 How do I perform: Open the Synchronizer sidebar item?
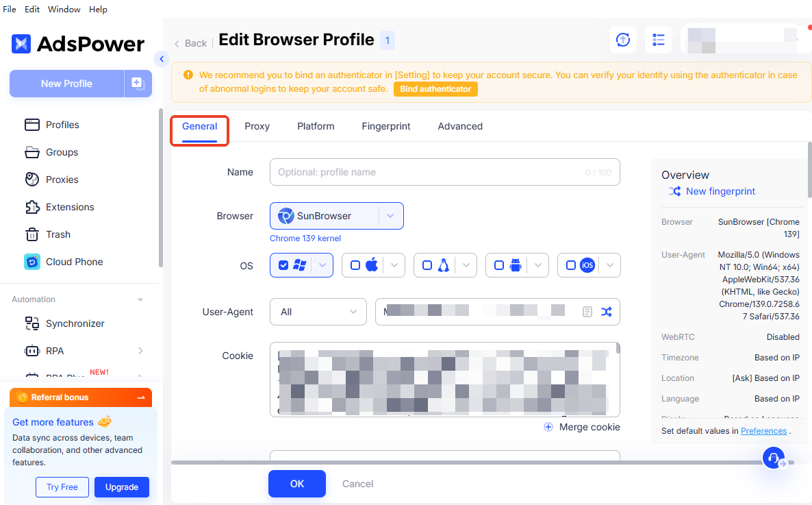point(75,323)
